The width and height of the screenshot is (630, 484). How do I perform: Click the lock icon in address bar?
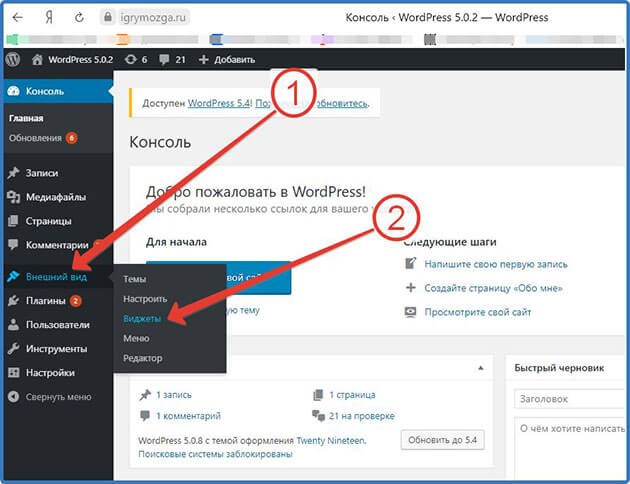[108, 17]
